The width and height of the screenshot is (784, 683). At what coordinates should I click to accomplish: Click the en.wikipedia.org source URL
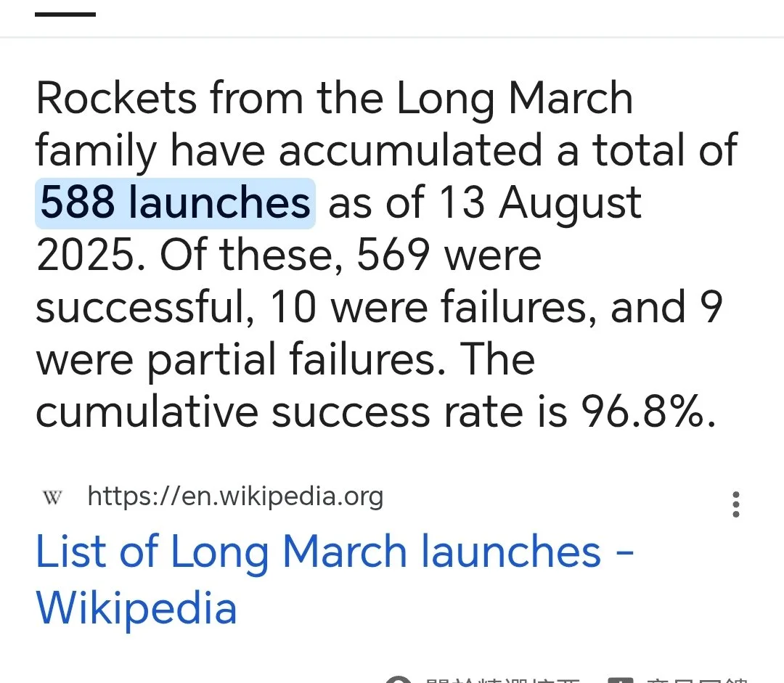[x=234, y=497]
